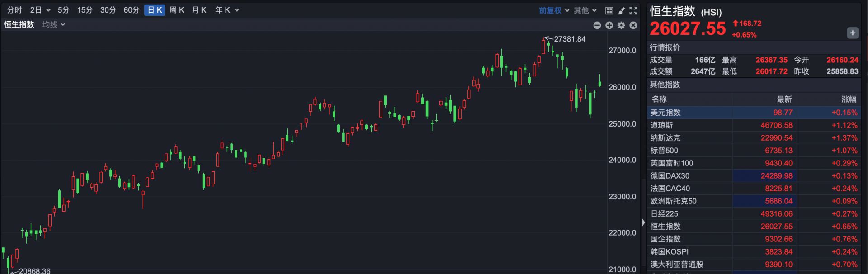This screenshot has height=274, width=868.
Task: Select the drawing brush tool
Action: tap(621, 10)
